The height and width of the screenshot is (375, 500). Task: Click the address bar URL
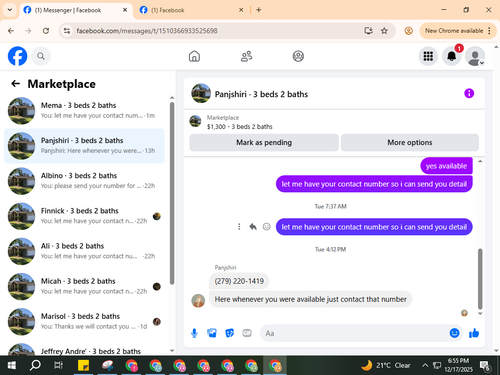click(147, 31)
